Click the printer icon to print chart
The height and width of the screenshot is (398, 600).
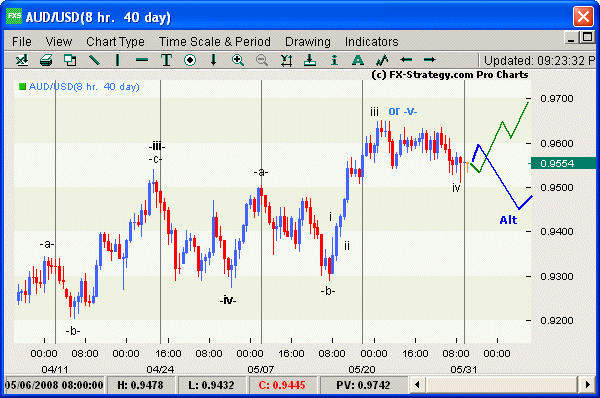(46, 60)
